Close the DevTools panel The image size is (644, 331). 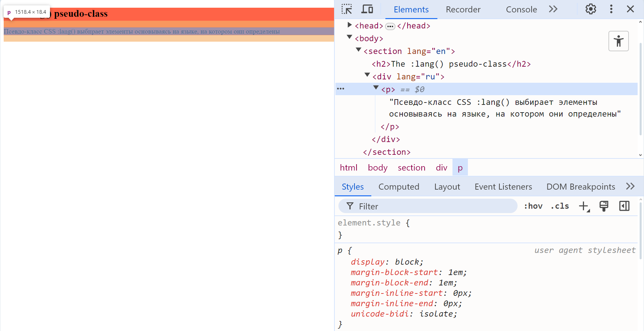(630, 9)
